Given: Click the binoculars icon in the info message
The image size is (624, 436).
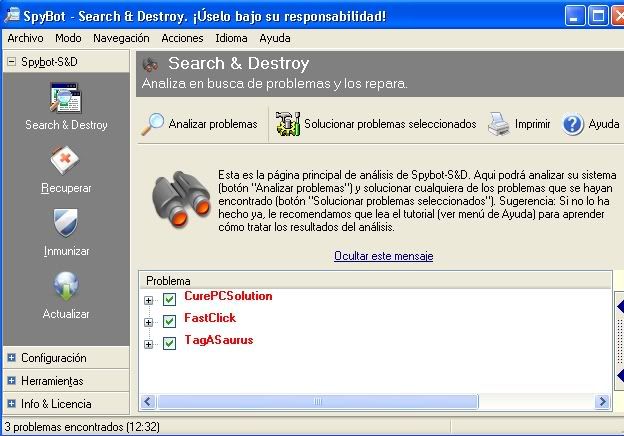Looking at the screenshot, I should 181,199.
